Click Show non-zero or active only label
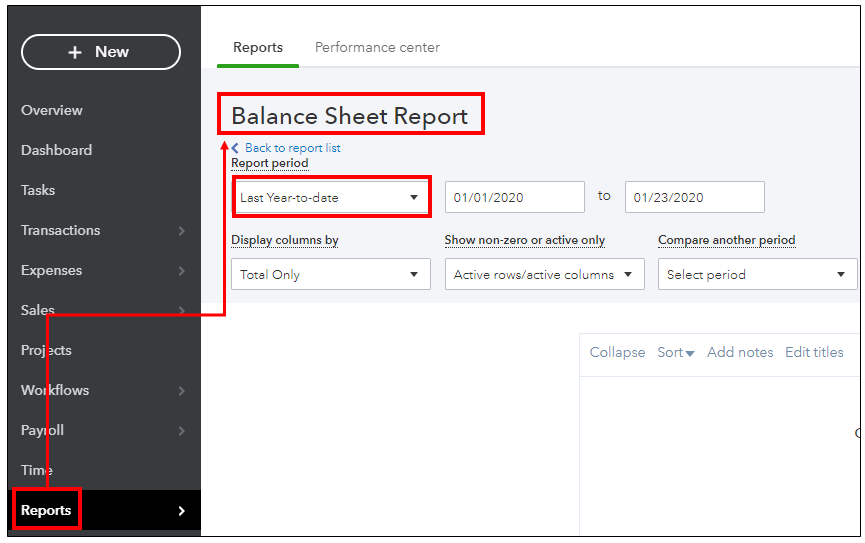 click(525, 240)
